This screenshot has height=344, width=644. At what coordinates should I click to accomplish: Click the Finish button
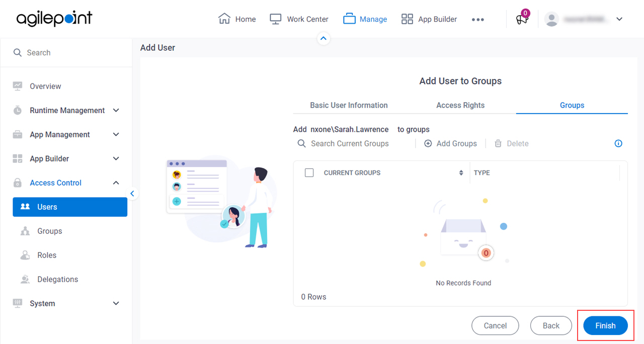click(x=605, y=325)
